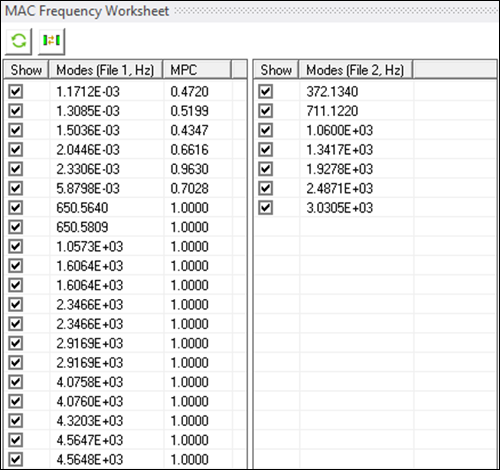The height and width of the screenshot is (470, 500).
Task: Uncheck File 2 mode 711.1220
Action: click(x=265, y=111)
